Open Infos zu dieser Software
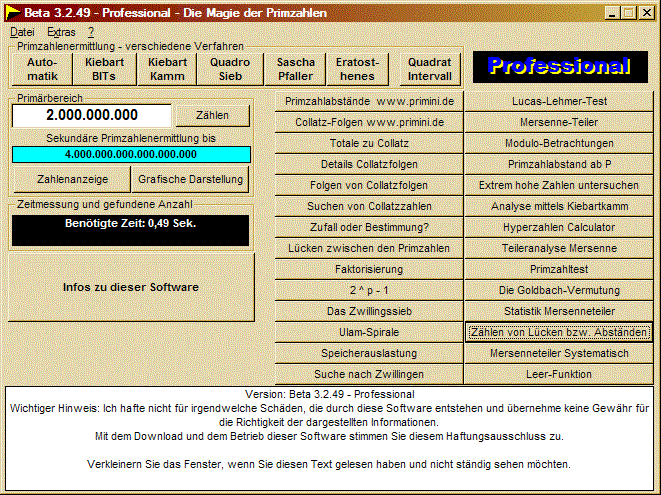Viewport: 661px width, 495px height. [131, 287]
